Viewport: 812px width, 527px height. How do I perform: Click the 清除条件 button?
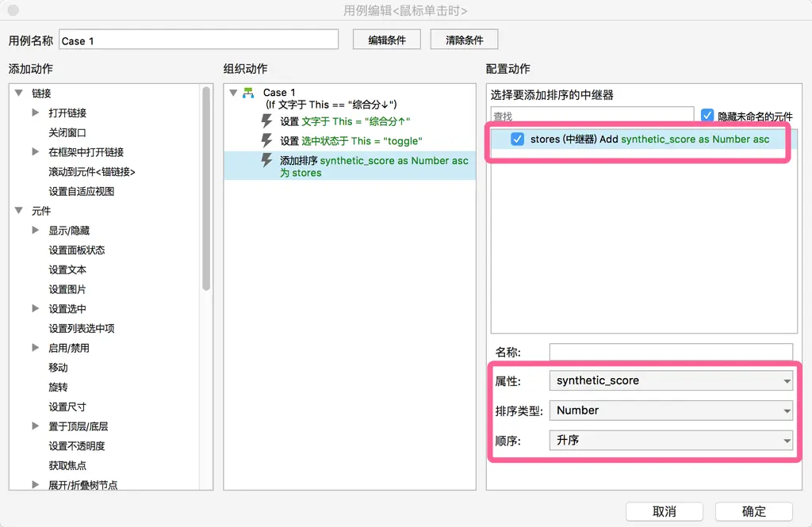[x=465, y=40]
